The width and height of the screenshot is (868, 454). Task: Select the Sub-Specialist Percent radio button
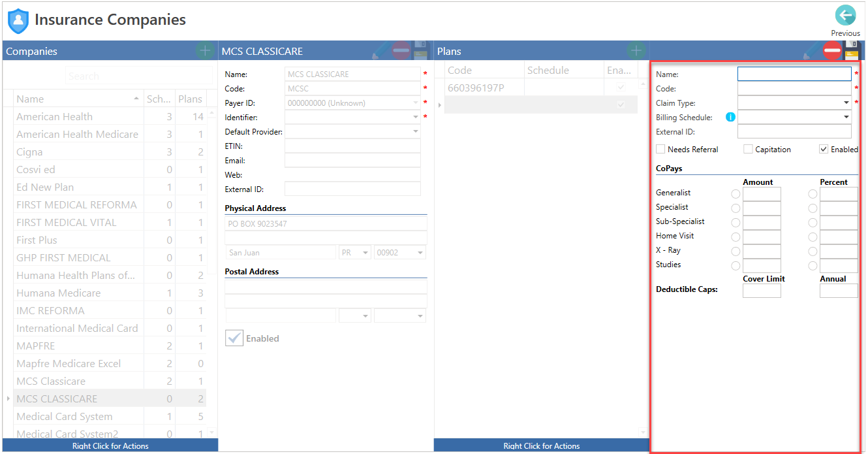[813, 223]
